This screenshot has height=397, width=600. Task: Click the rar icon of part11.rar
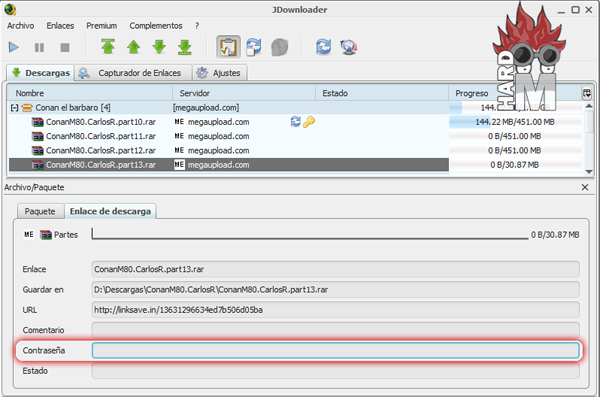38,136
